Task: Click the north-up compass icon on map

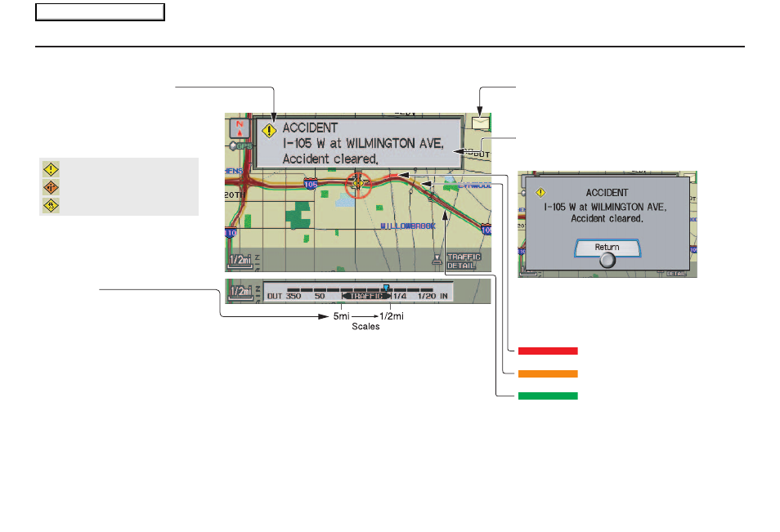Action: tap(240, 128)
